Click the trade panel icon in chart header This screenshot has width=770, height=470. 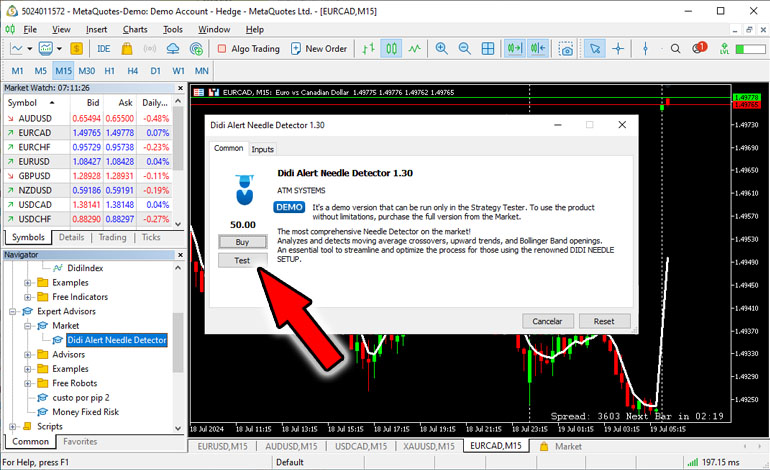(x=213, y=92)
